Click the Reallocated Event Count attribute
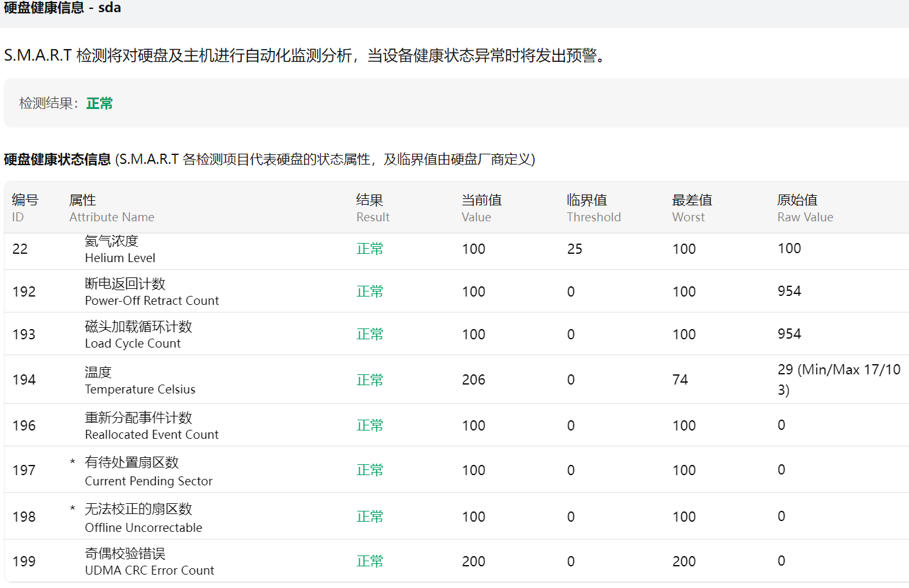This screenshot has width=909, height=588. click(152, 426)
